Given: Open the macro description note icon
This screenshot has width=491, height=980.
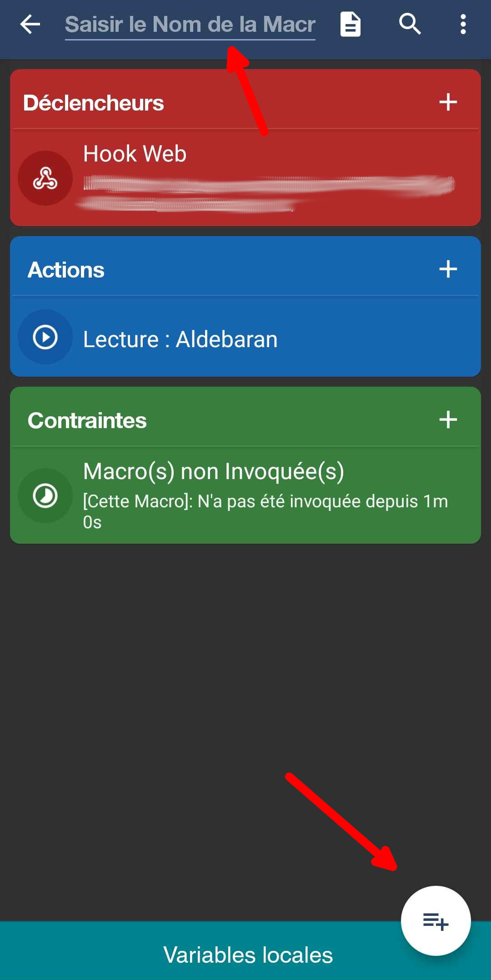Looking at the screenshot, I should (351, 24).
